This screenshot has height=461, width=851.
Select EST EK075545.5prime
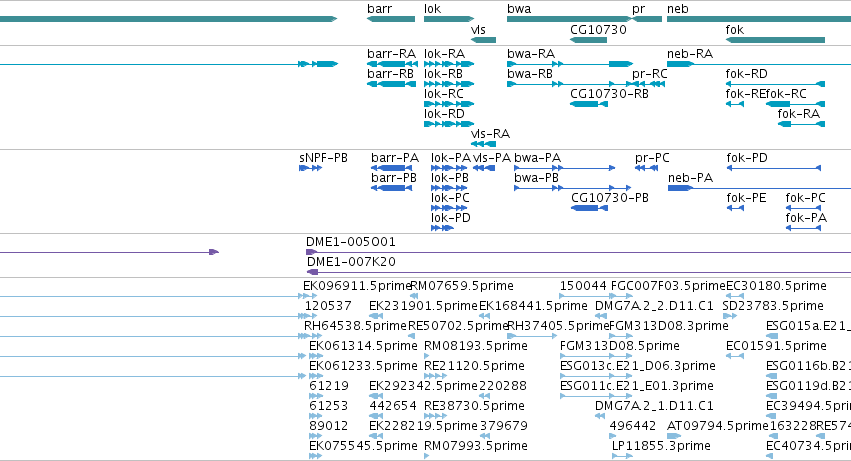363,447
